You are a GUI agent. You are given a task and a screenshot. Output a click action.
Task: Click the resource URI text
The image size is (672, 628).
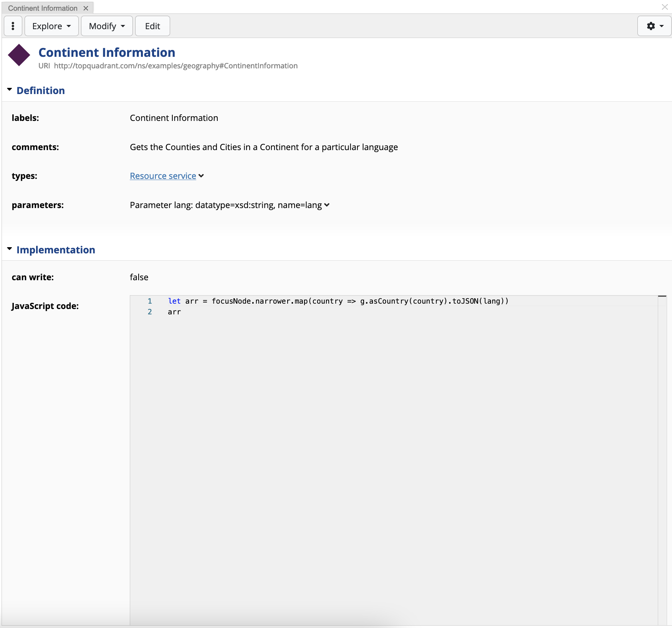click(175, 66)
